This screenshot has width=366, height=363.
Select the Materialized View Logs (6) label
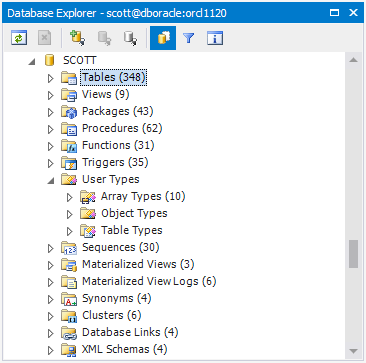pos(149,281)
